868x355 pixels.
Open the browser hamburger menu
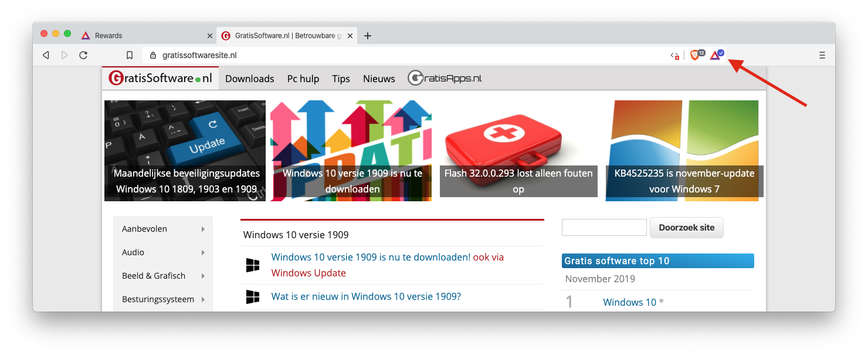click(822, 55)
